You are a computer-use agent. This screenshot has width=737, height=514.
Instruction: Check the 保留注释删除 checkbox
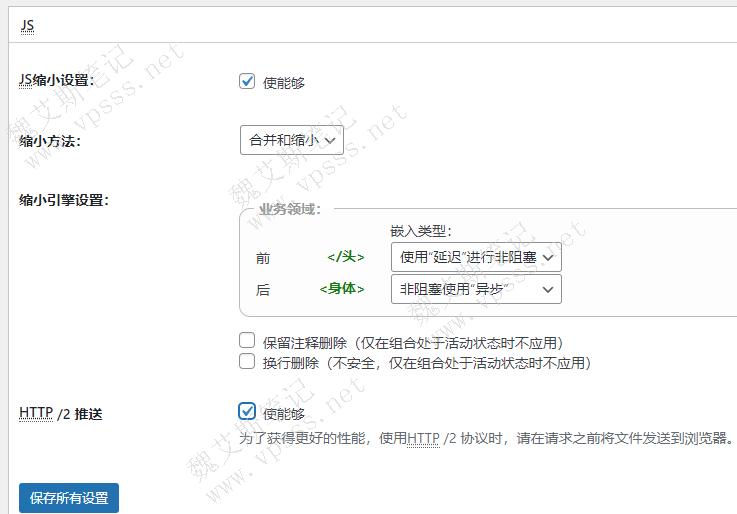click(248, 341)
